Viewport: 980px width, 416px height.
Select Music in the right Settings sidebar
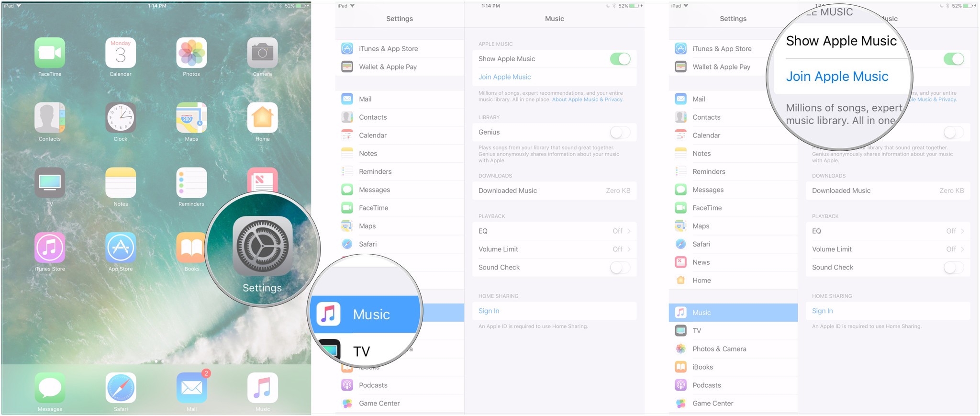733,313
